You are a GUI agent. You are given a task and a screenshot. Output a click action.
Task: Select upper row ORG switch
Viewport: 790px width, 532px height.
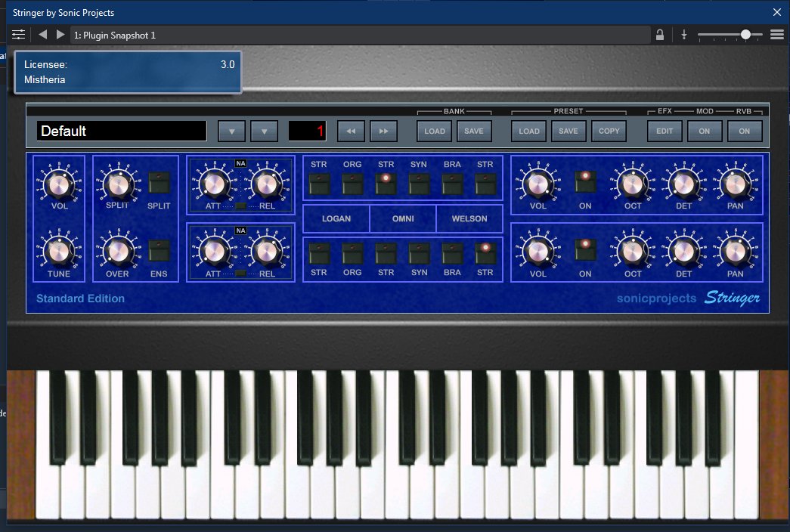352,184
